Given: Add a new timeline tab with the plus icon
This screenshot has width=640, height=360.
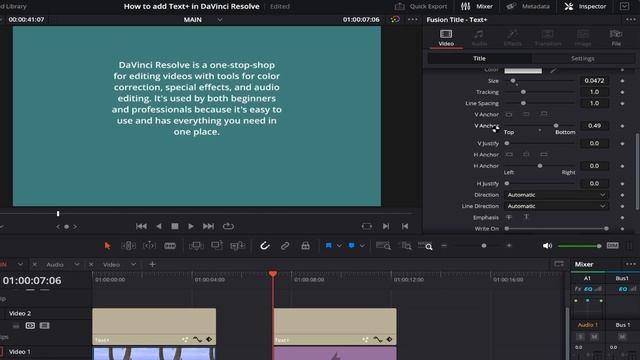Looking at the screenshot, I should click(x=152, y=264).
